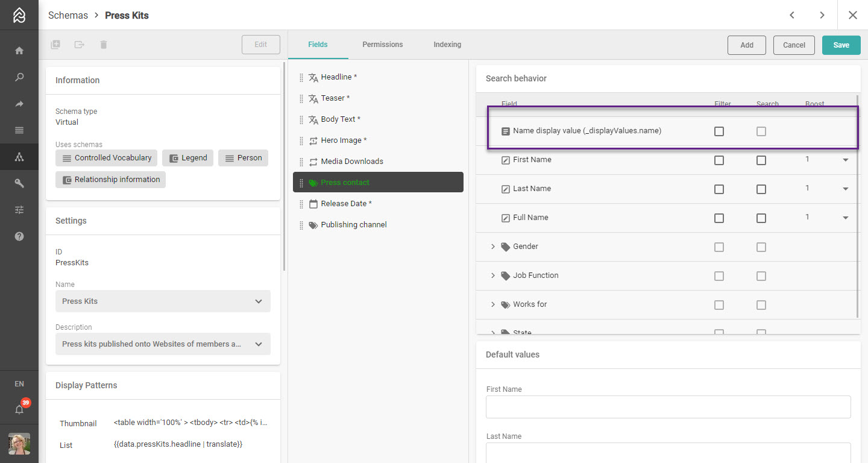Click calendar icon of Release Date
This screenshot has height=463, width=868.
(313, 204)
